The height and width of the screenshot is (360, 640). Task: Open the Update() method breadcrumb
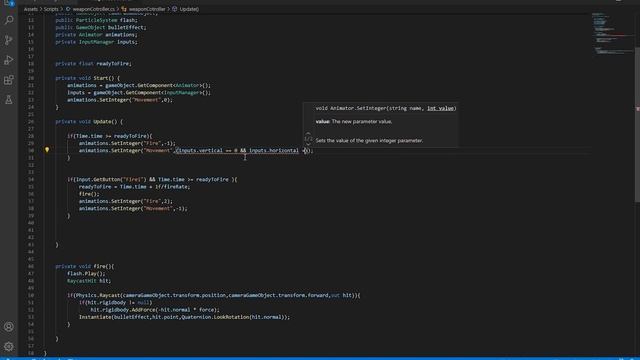click(185, 9)
